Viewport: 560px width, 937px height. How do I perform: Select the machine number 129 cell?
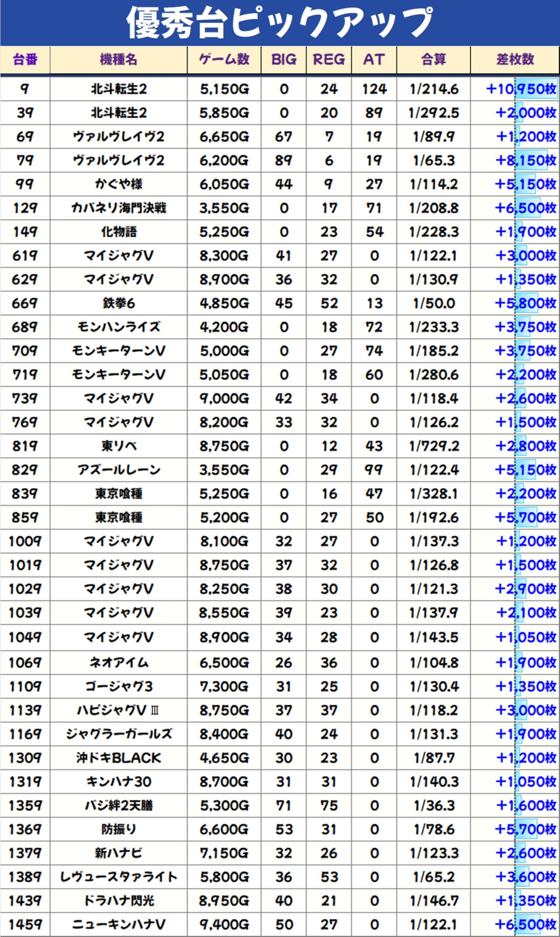[25, 208]
